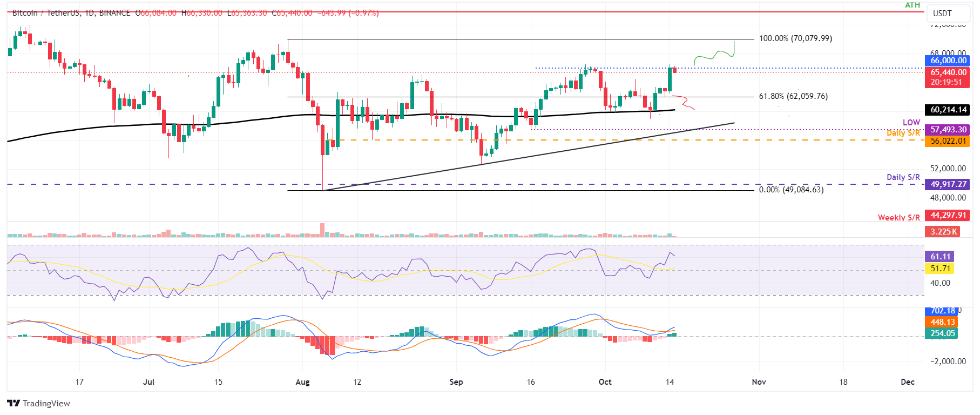Click the Bitcoin / TetherUS symbol title
Viewport: 980px width, 415px height.
45,12
